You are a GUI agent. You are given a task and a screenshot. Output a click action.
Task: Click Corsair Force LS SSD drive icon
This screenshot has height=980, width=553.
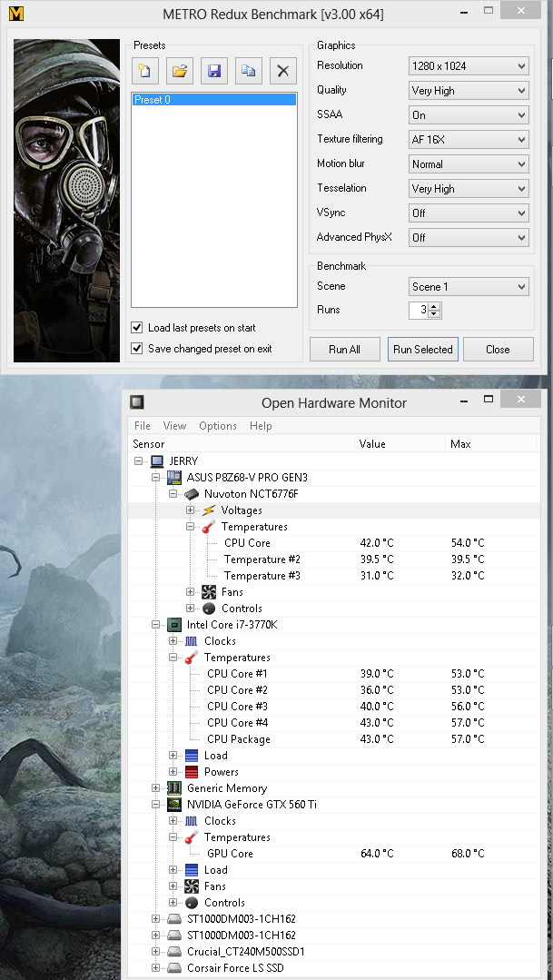(x=174, y=967)
